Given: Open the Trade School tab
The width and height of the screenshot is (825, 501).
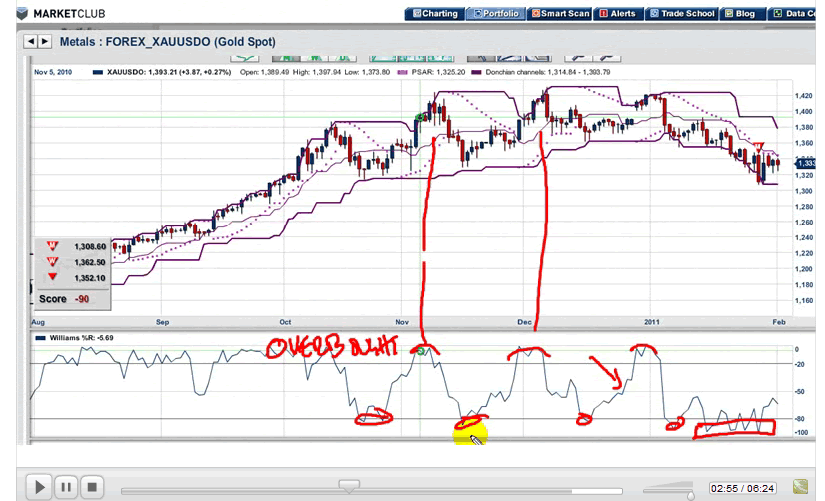Looking at the screenshot, I should click(x=682, y=14).
